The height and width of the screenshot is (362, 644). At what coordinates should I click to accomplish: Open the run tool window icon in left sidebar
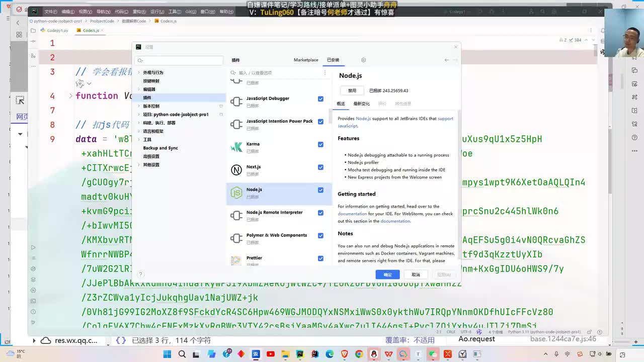(x=33, y=247)
